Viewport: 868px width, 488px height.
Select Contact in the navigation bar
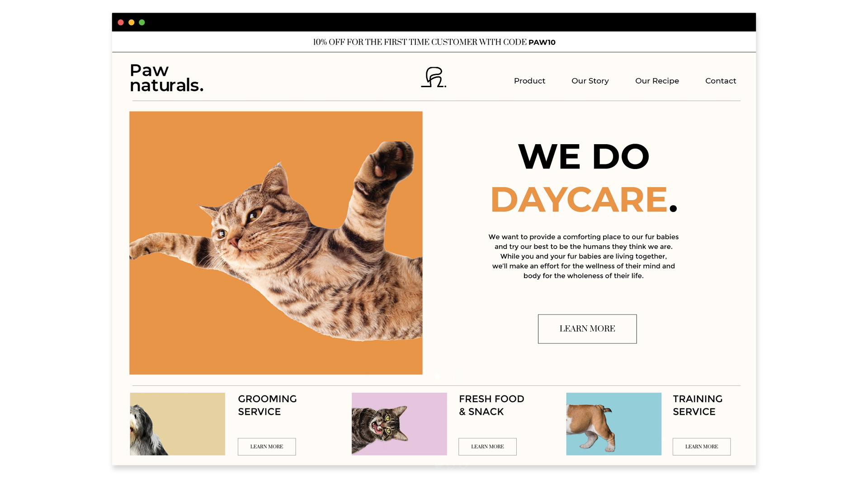click(x=721, y=81)
